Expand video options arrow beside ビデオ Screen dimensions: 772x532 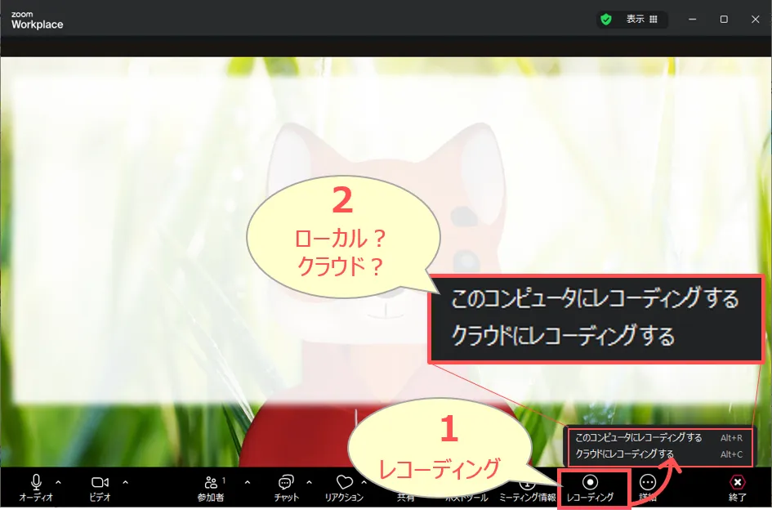pyautogui.click(x=125, y=481)
